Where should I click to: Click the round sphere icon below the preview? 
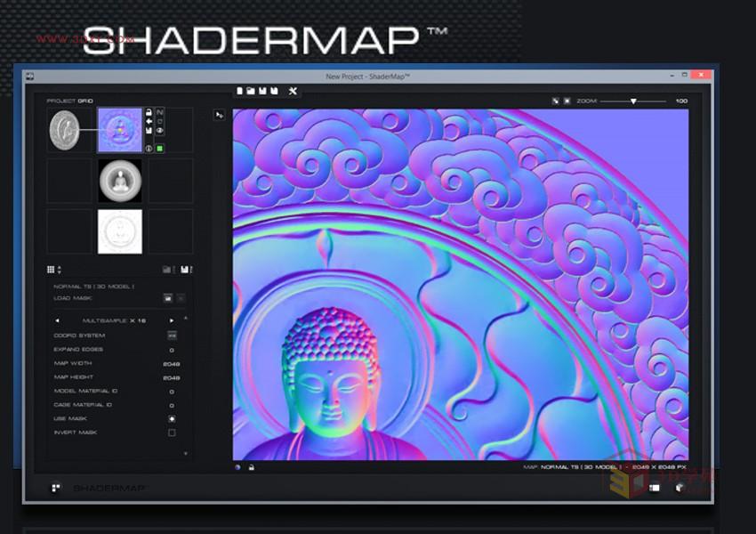tap(237, 467)
